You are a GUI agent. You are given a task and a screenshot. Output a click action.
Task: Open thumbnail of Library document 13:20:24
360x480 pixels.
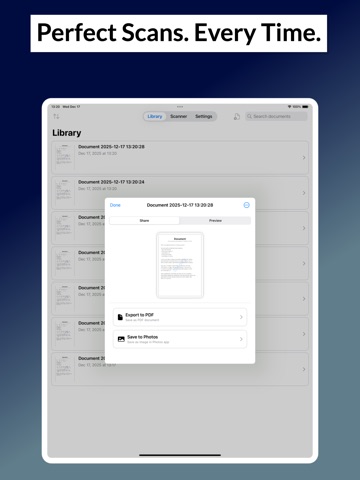(64, 193)
